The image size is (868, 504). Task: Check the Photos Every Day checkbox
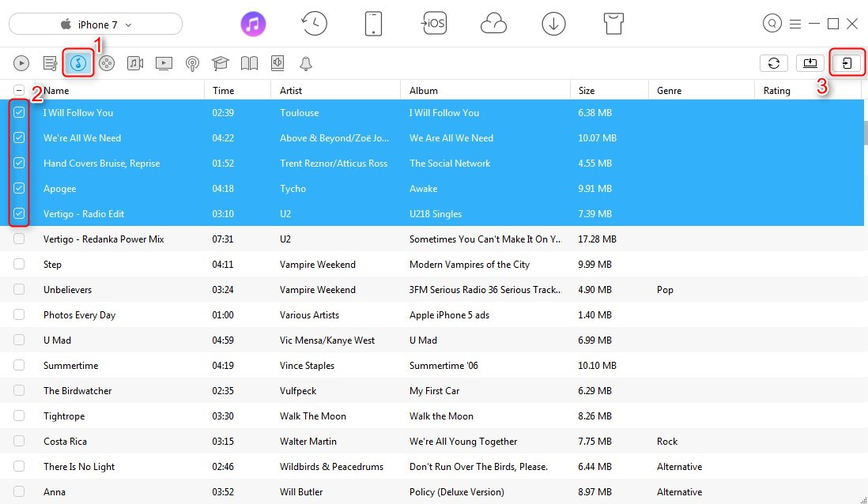19,314
